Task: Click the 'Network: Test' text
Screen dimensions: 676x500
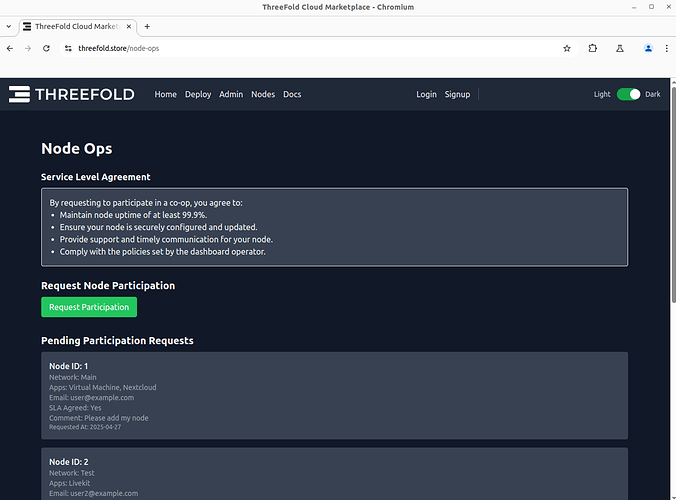Action: 72,473
